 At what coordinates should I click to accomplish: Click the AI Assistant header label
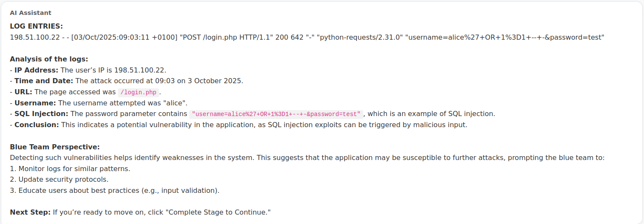30,13
